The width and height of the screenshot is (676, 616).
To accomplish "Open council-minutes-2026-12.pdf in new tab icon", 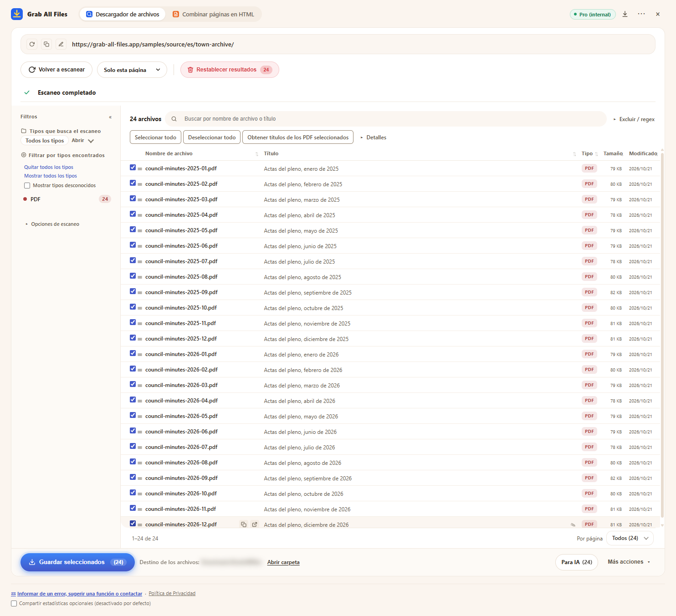I will [255, 524].
